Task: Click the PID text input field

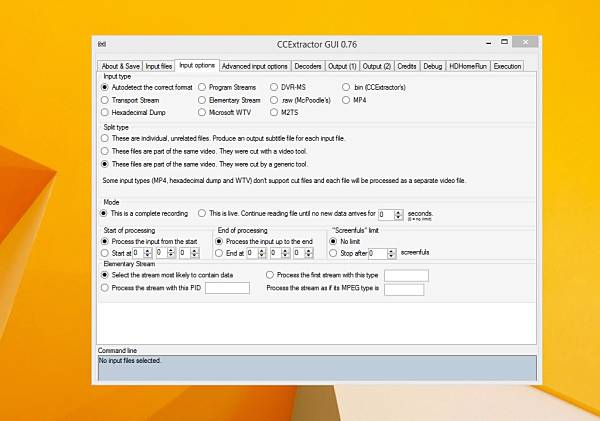Action: 227,288
